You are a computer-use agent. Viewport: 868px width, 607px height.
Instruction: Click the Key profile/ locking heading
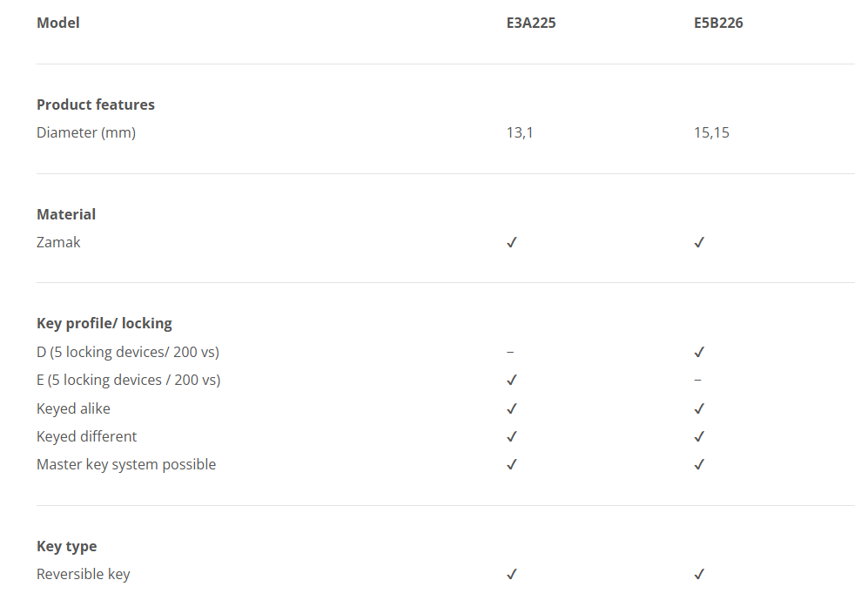[104, 323]
